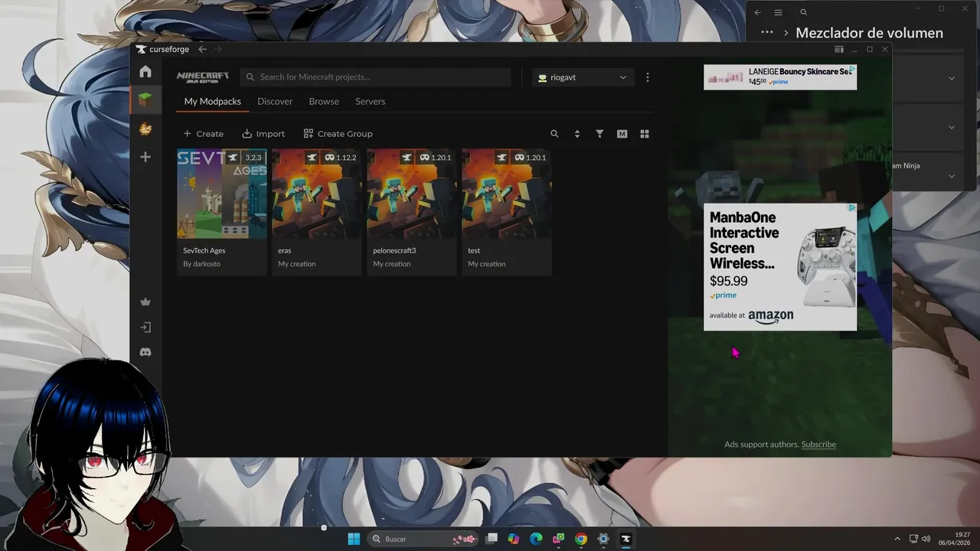Go forward using CurseForge forward arrow

pos(218,49)
